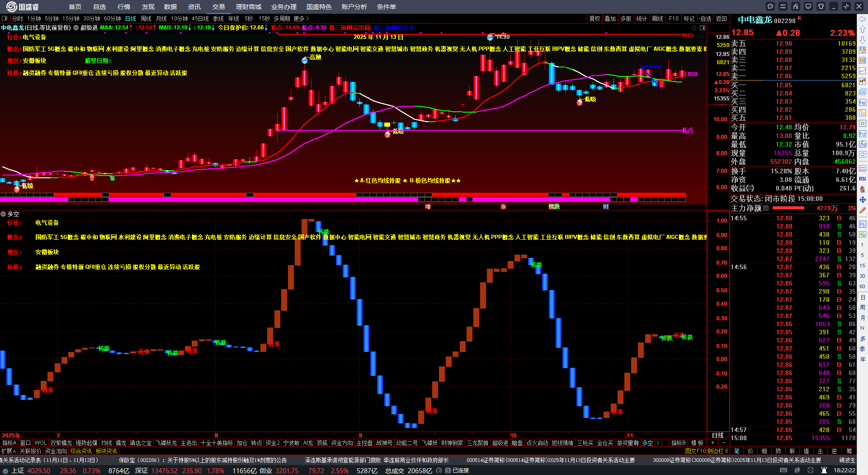This screenshot has width=868, height=475.
Task: Click the Guosheng logo in title bar
Action: click(23, 6)
